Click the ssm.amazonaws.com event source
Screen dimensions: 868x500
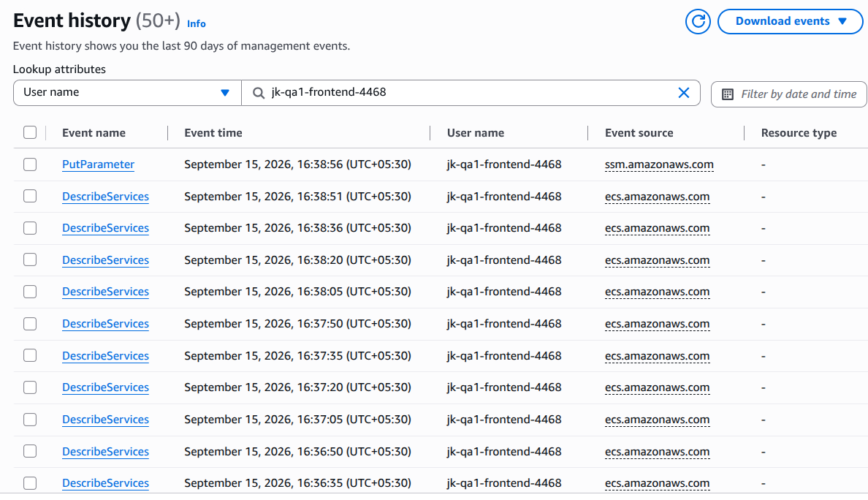pos(659,164)
